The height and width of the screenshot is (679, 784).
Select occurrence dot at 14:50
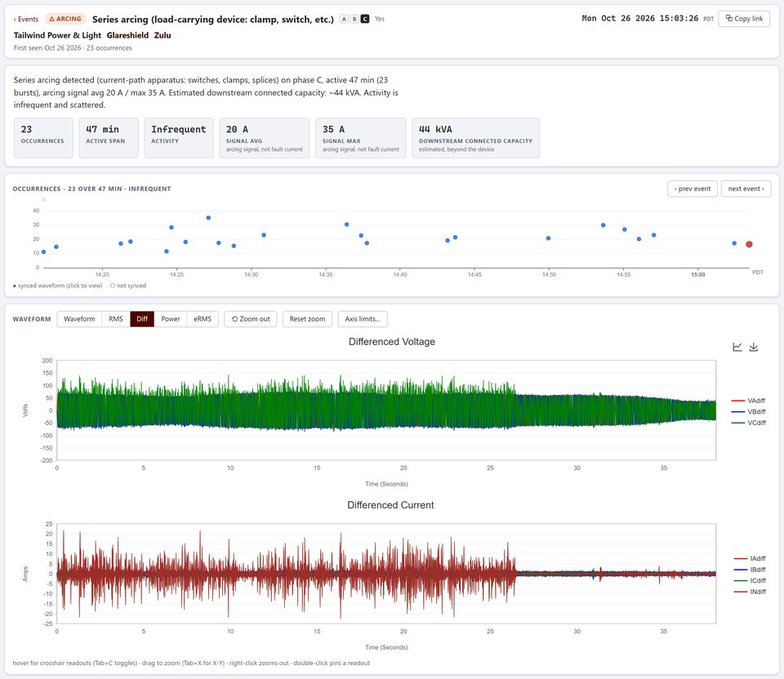click(549, 238)
